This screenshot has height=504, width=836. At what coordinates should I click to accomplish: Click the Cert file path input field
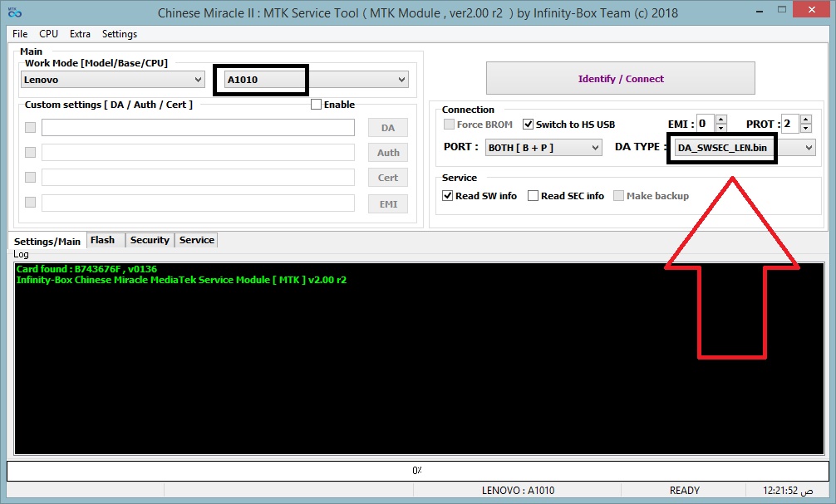[198, 178]
